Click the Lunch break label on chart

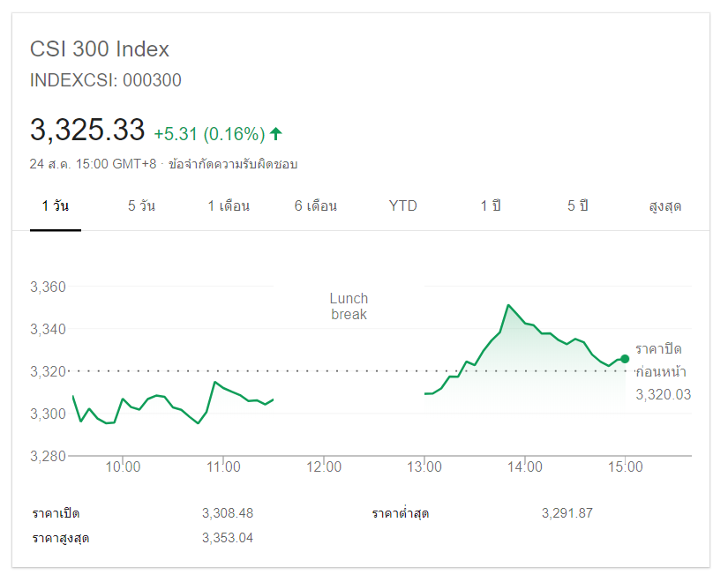pyautogui.click(x=349, y=306)
